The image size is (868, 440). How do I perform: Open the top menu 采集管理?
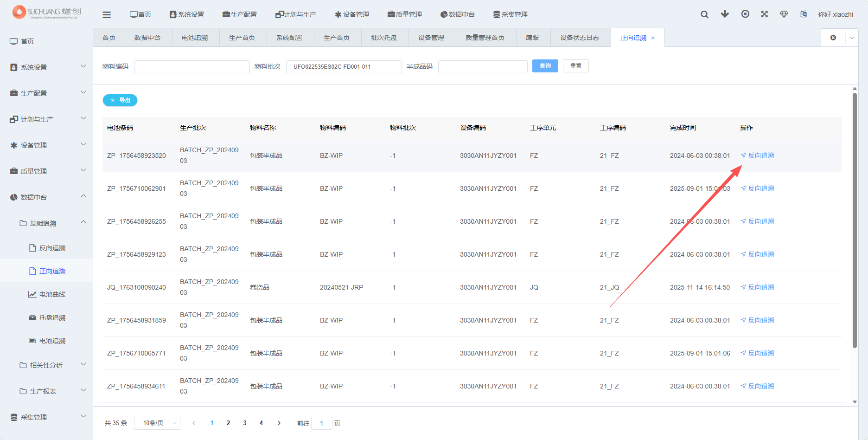[x=511, y=14]
